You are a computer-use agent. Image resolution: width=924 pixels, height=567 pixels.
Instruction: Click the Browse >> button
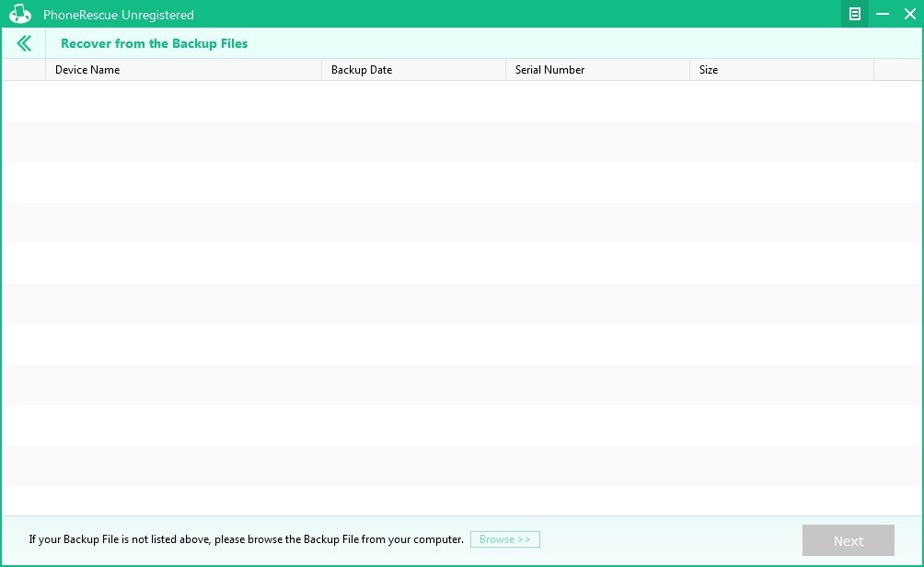504,539
